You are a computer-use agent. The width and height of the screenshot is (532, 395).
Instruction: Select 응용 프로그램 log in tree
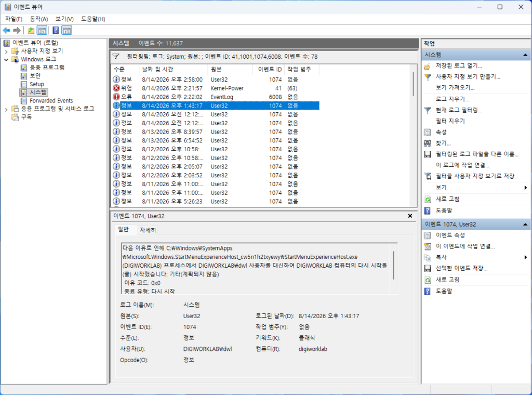47,68
